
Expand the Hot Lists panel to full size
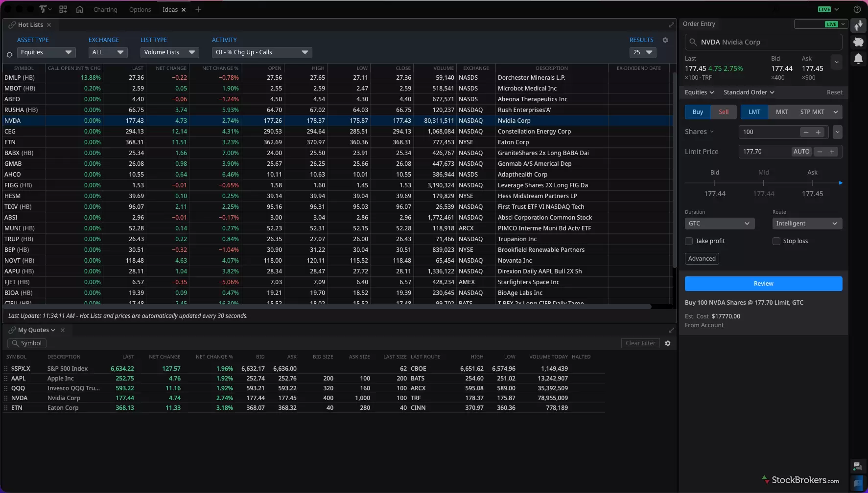672,25
